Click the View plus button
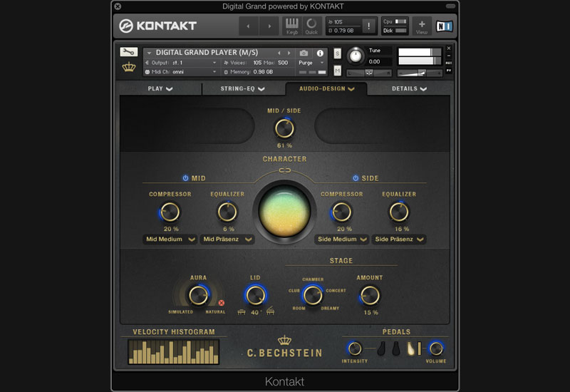Screen dimensions: 570x392 coord(422,26)
